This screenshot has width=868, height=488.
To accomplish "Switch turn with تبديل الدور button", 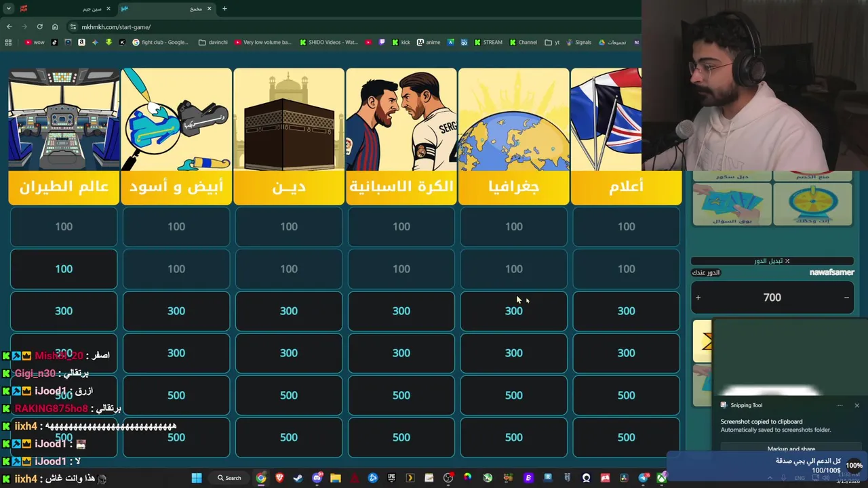I will point(772,261).
